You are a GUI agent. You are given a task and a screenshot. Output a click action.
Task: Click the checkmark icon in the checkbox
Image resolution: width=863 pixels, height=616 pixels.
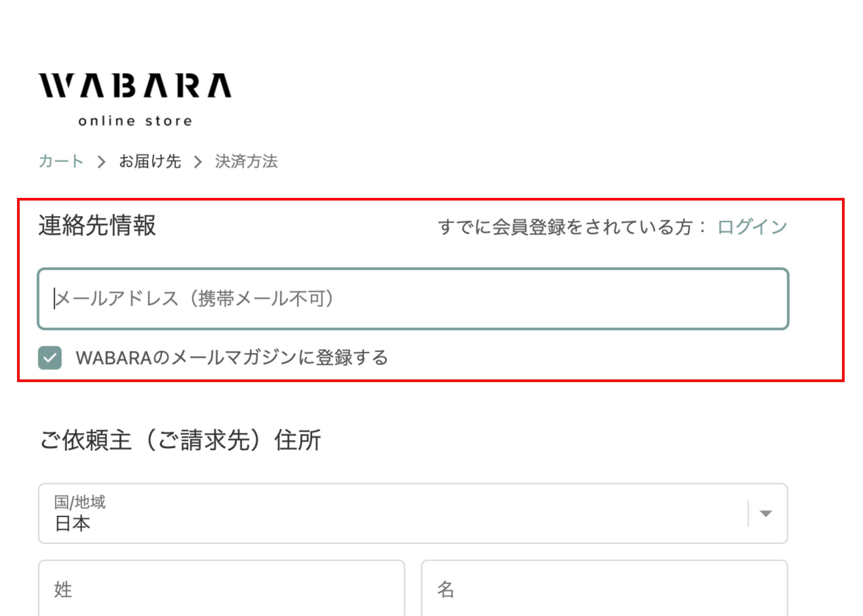50,358
